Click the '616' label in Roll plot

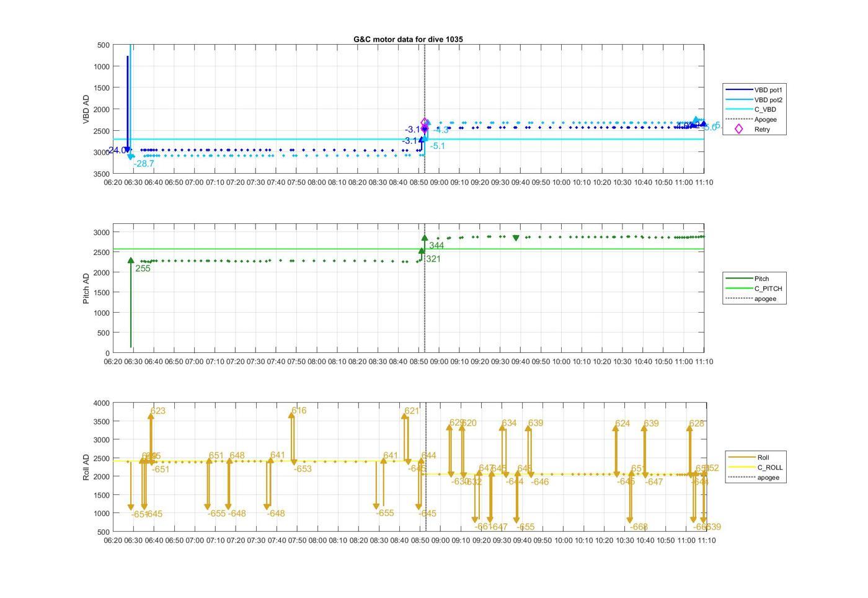(x=299, y=410)
